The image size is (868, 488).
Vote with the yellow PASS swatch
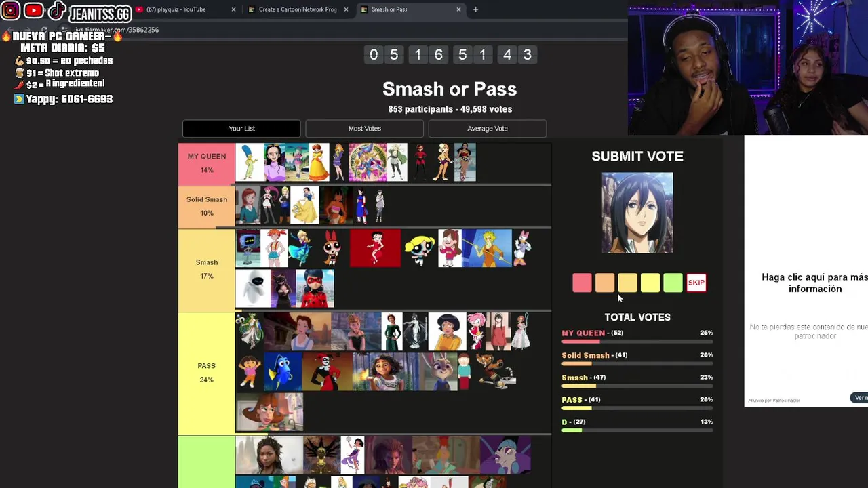pyautogui.click(x=650, y=283)
